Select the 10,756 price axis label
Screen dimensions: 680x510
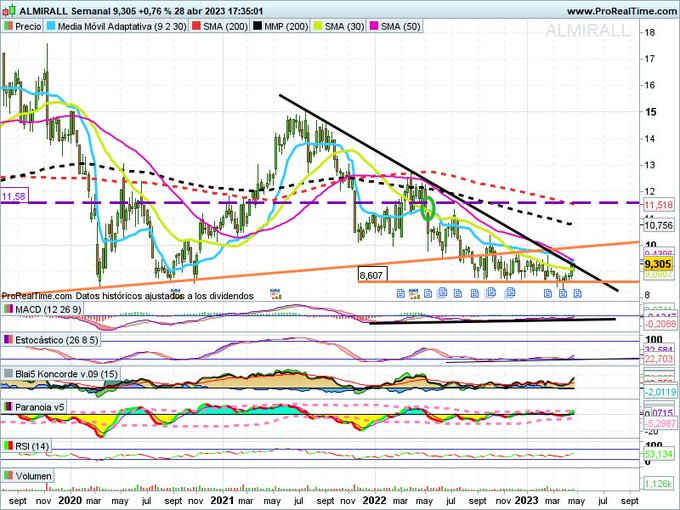pyautogui.click(x=658, y=226)
